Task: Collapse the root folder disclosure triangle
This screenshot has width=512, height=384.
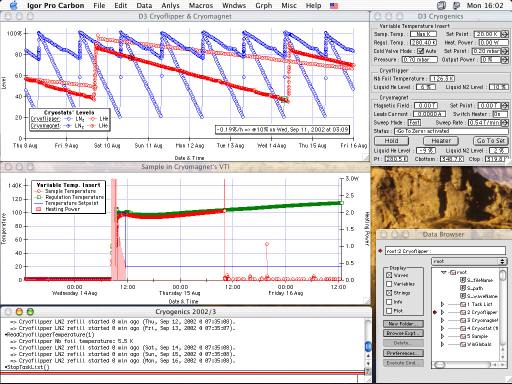Action: (x=443, y=272)
